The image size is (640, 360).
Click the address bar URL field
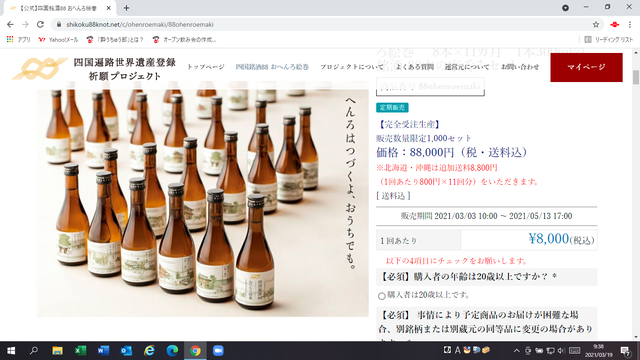click(x=327, y=24)
